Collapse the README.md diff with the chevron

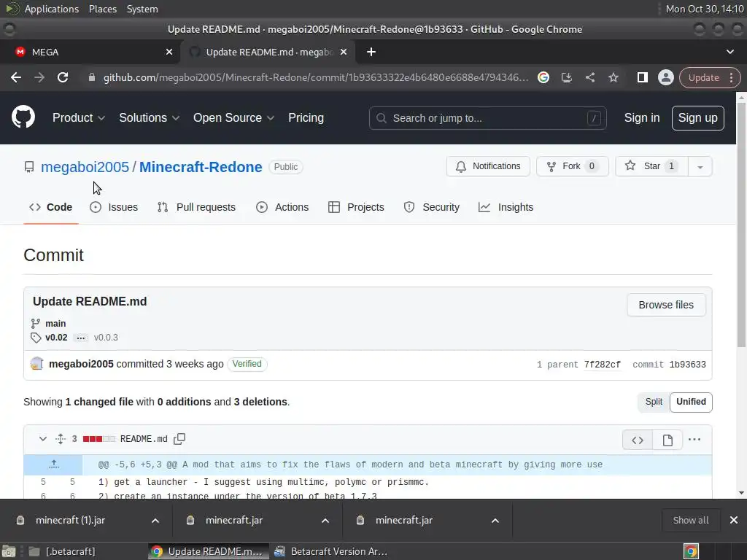(x=43, y=439)
